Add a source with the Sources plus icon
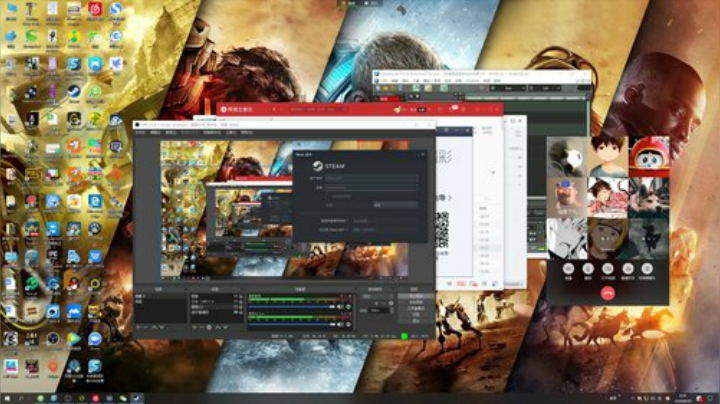Image resolution: width=720 pixels, height=404 pixels. pyautogui.click(x=195, y=327)
